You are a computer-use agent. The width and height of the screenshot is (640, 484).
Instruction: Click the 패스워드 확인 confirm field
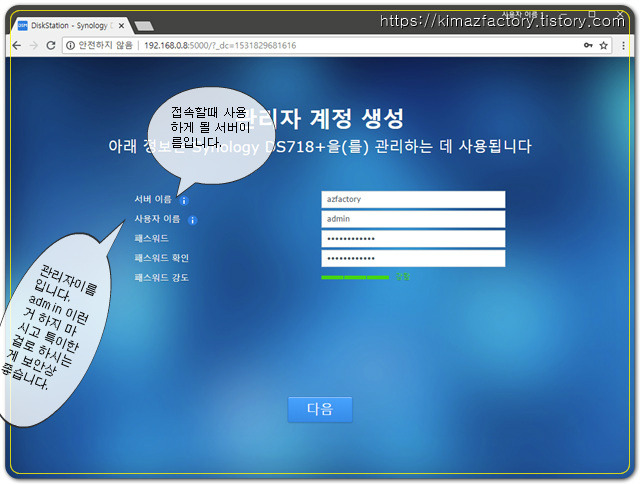[413, 258]
